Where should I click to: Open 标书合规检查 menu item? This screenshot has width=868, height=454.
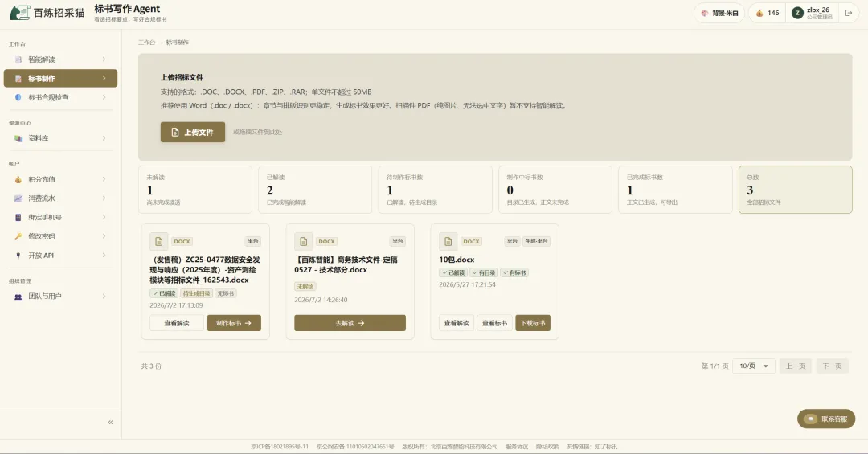point(60,97)
